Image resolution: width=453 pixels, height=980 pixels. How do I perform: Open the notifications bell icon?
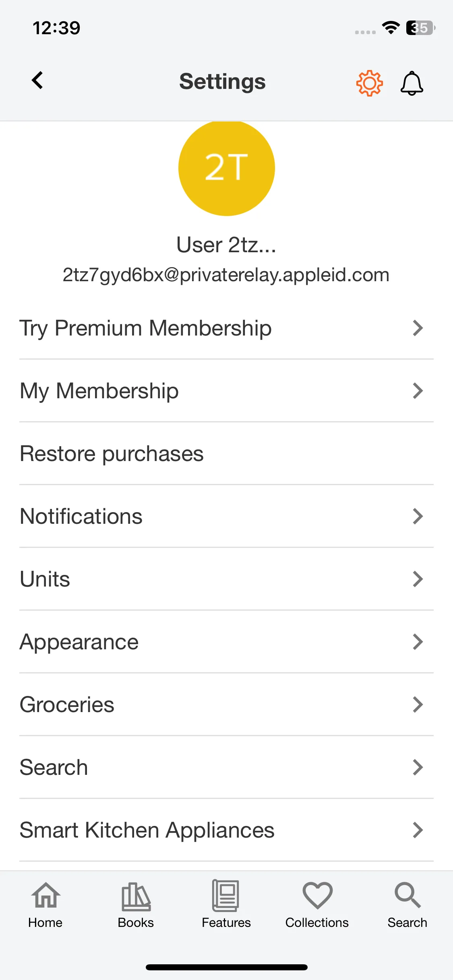pos(412,83)
